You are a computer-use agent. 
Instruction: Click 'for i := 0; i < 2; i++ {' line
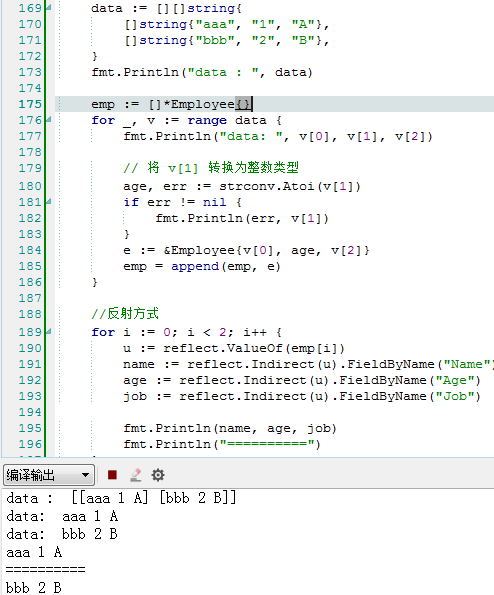pyautogui.click(x=186, y=332)
